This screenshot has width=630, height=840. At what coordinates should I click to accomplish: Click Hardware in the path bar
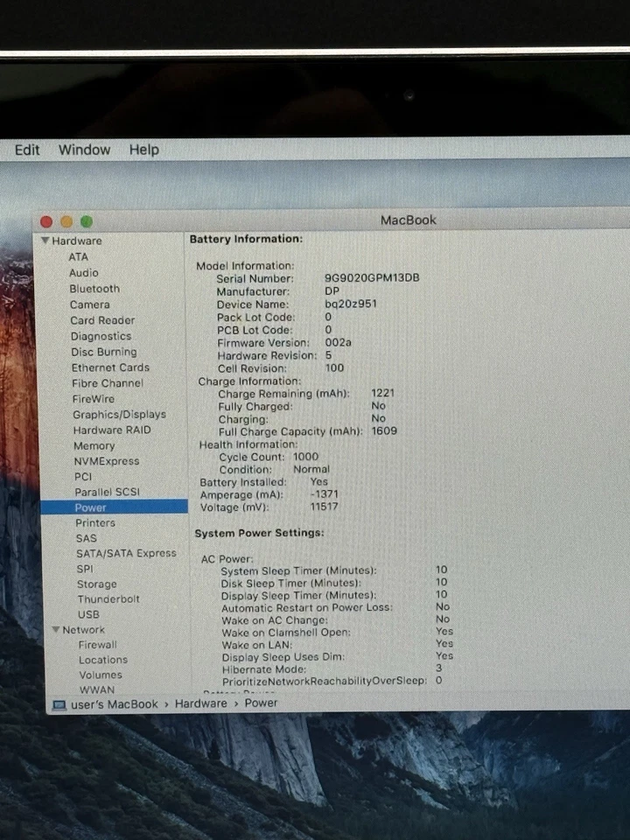tap(201, 703)
